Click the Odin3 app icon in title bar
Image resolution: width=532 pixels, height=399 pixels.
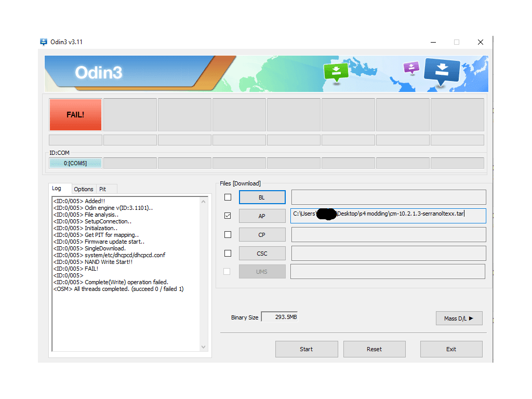click(44, 42)
